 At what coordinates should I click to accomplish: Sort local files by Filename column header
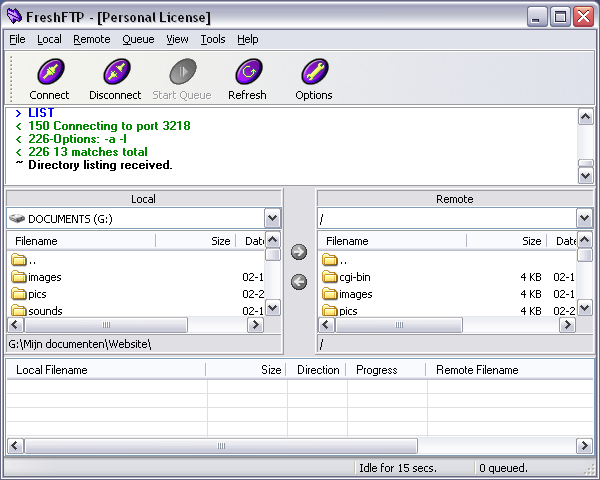80,241
